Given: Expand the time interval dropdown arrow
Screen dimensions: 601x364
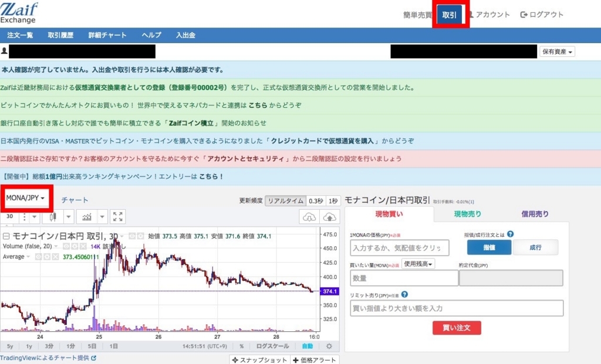Looking at the screenshot, I should tap(35, 217).
